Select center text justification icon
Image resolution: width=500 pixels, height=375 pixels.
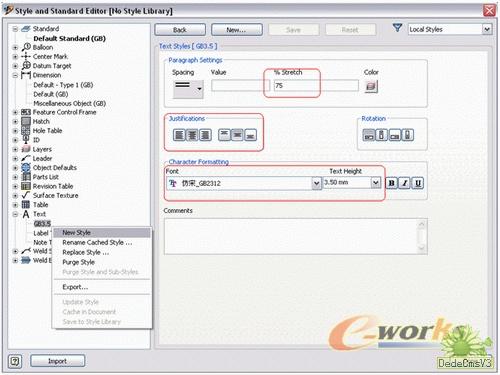192,135
